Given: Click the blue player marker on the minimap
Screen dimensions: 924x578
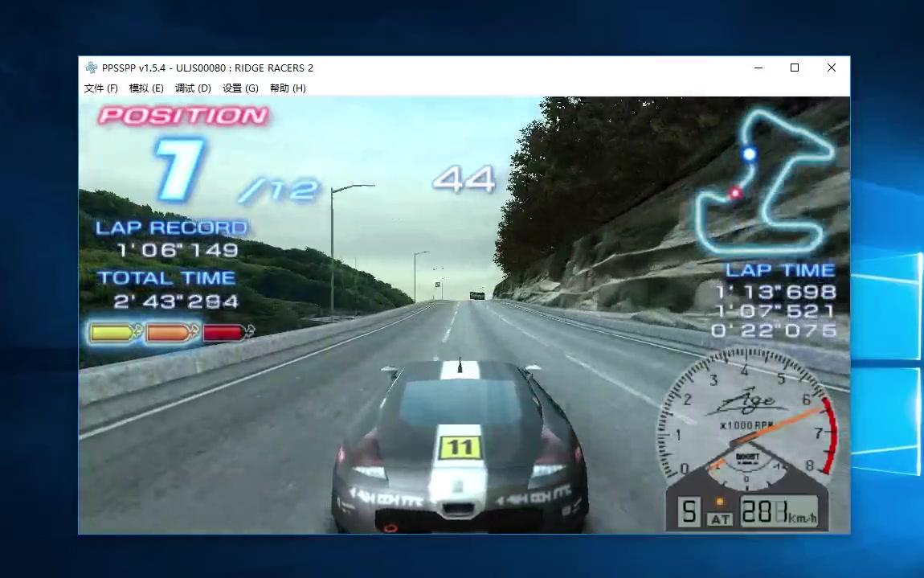Looking at the screenshot, I should coord(749,154).
